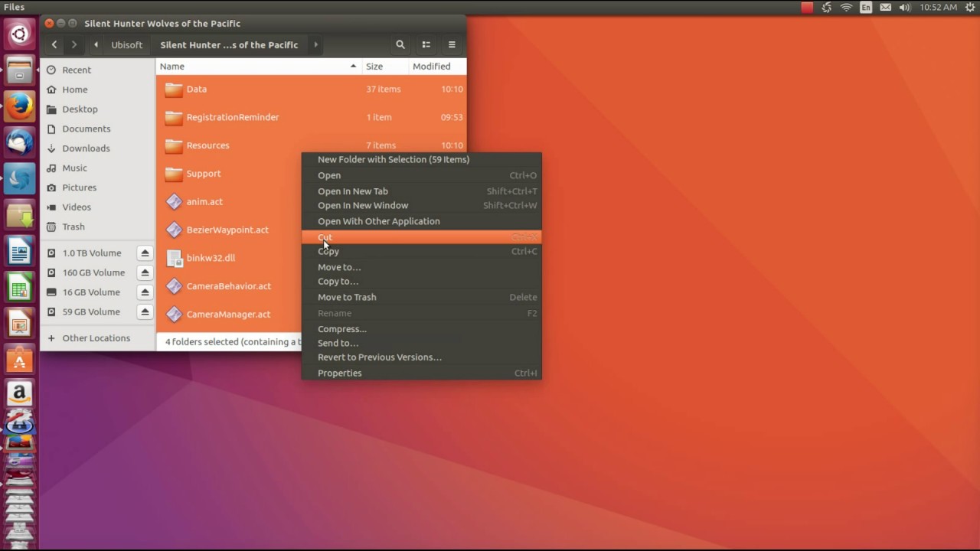This screenshot has height=551, width=980.
Task: Launch Thunderbird from the dock
Action: [20, 142]
